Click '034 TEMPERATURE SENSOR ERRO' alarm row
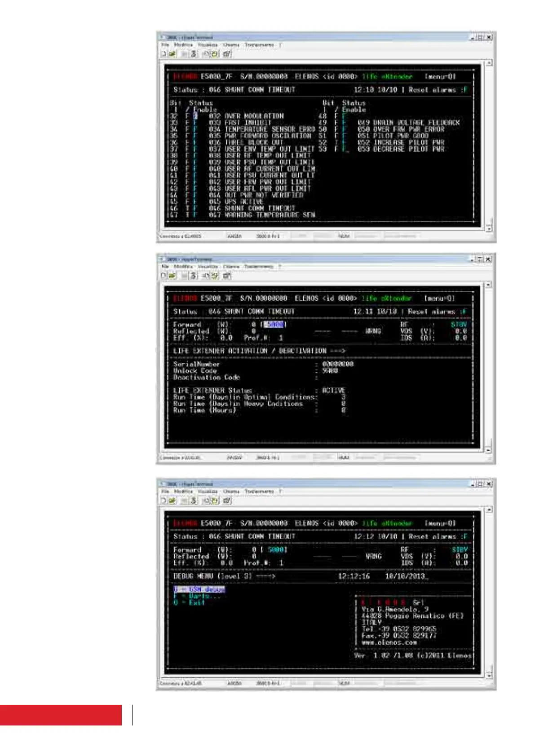The image size is (535, 756). click(x=262, y=129)
